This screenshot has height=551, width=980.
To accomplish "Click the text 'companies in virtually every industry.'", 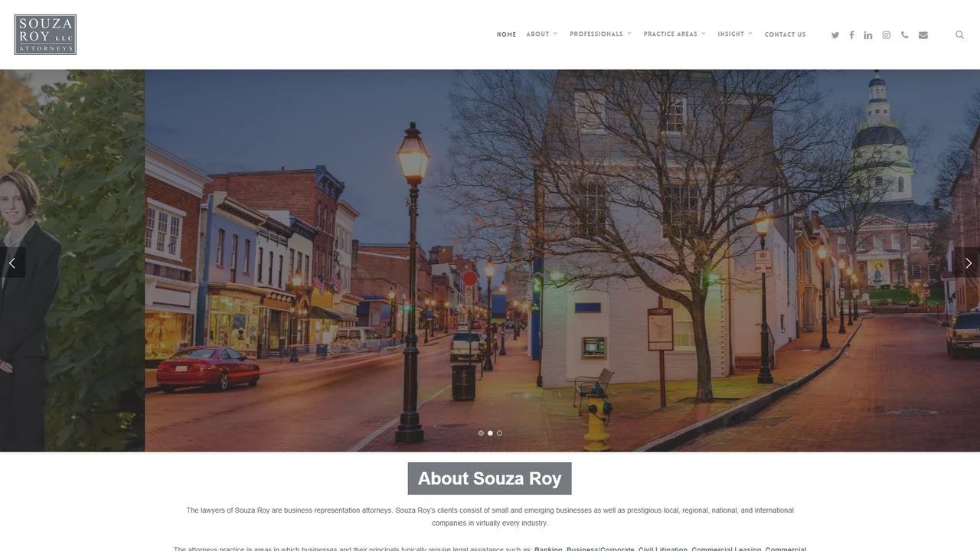I will tap(490, 523).
